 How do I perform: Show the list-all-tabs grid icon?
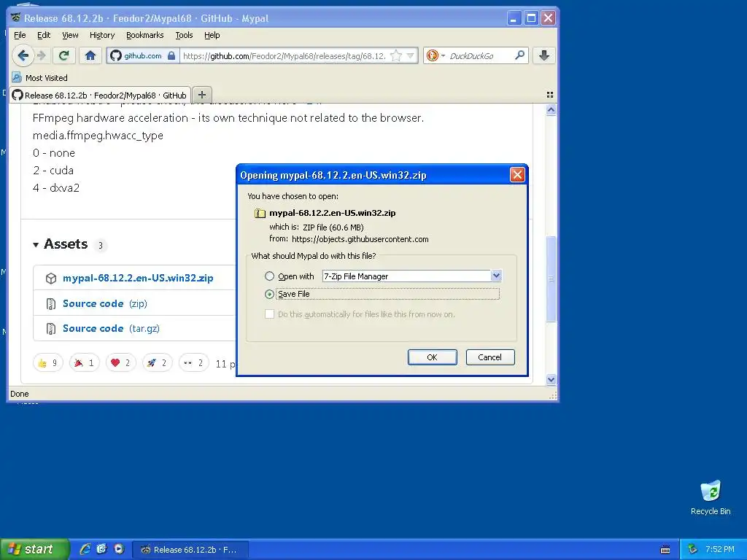click(550, 95)
